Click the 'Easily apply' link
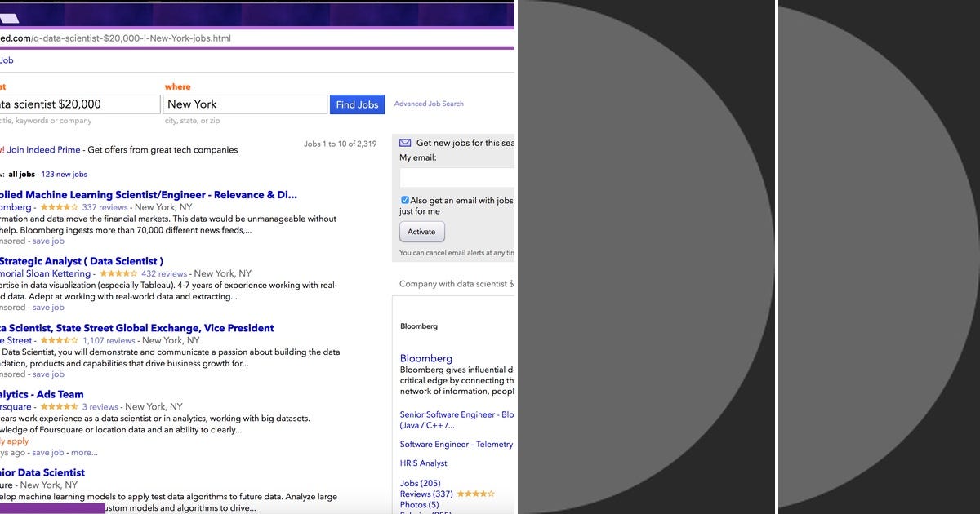Viewport: 980px width, 514px height. pyautogui.click(x=15, y=441)
